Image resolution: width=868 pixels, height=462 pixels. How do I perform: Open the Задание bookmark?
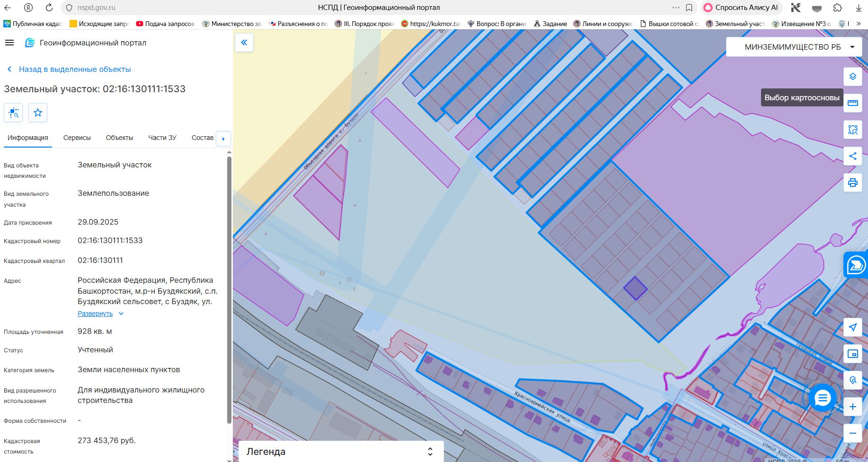point(550,24)
